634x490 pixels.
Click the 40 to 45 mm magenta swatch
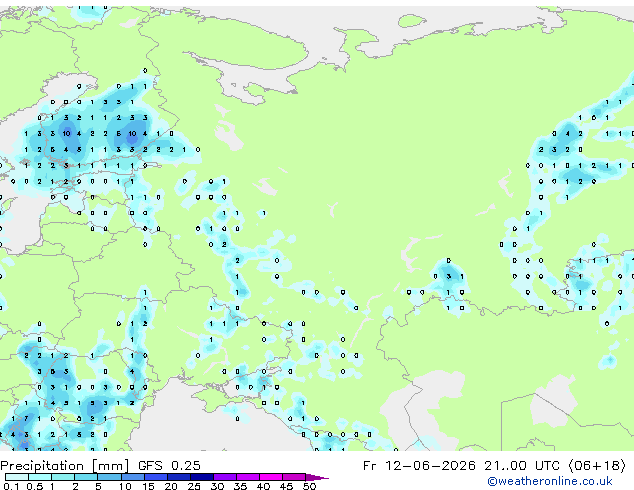pyautogui.click(x=271, y=477)
